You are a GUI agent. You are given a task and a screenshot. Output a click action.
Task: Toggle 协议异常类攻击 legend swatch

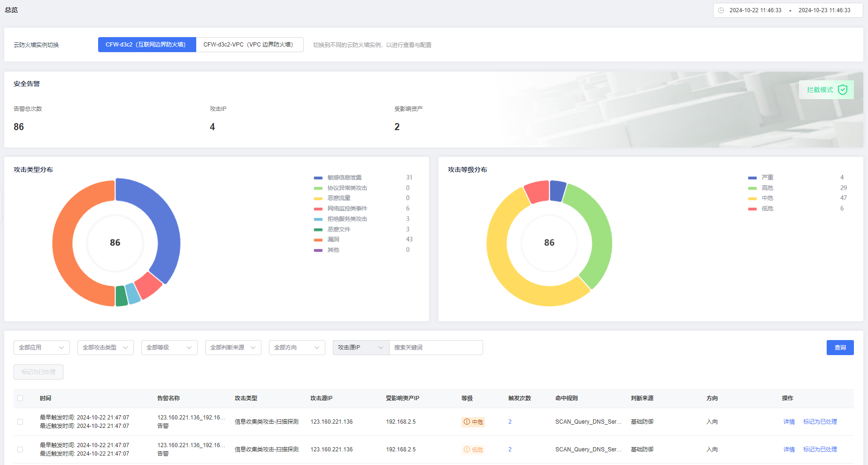point(318,188)
